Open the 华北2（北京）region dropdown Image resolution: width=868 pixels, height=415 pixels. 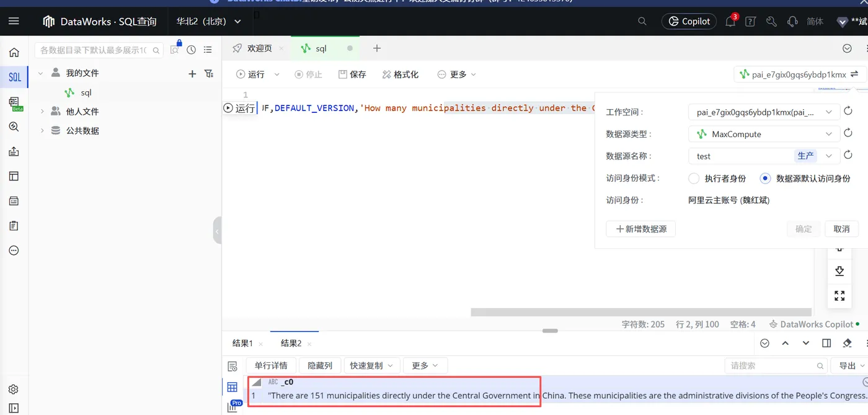tap(209, 21)
